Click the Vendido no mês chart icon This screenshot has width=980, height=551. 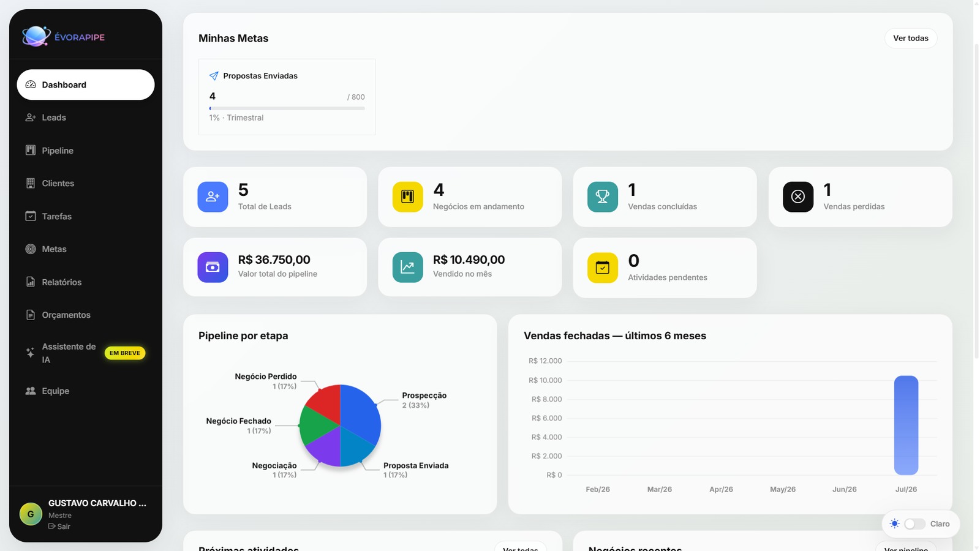coord(407,267)
